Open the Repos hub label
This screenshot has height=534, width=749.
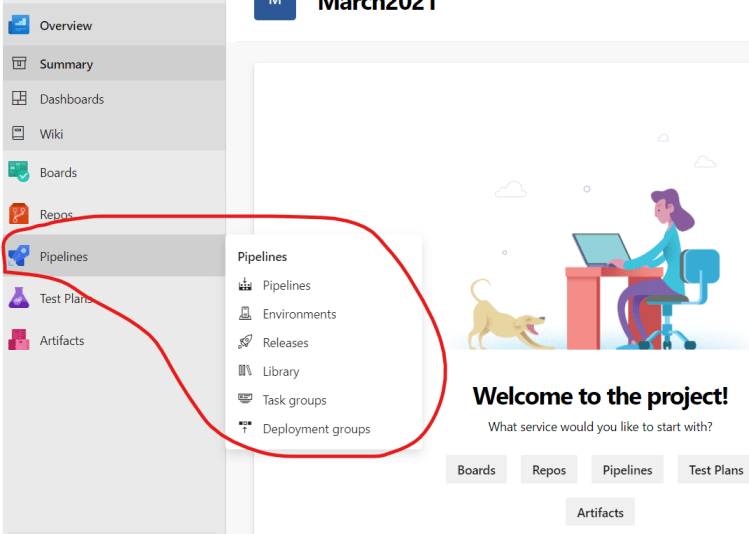coord(56,214)
